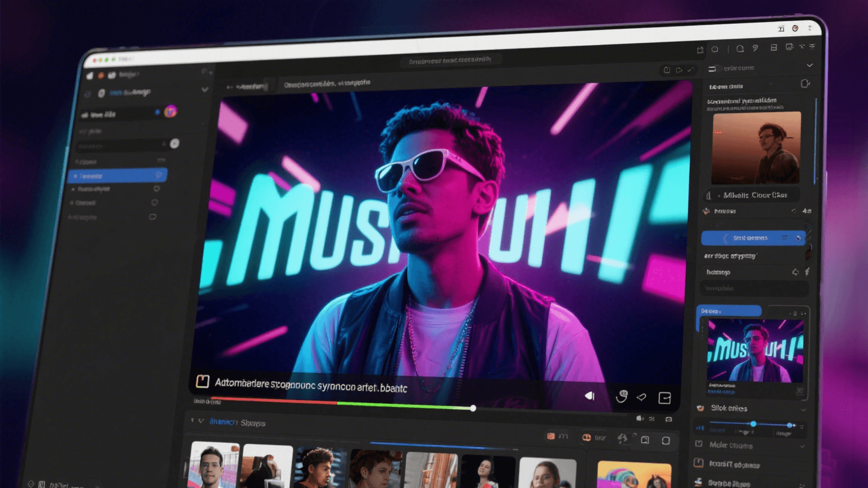Click the monitor icon in the top toolbar

789,47
